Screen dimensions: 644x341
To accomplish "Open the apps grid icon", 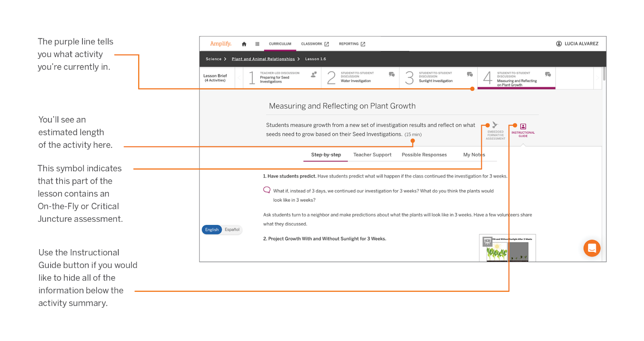I will pos(257,44).
